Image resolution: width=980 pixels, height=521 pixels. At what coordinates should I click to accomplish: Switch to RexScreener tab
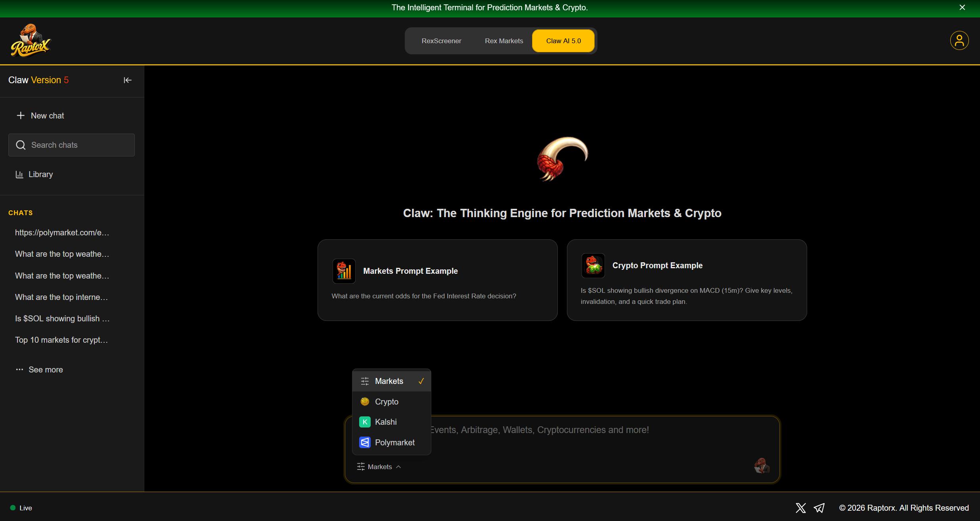click(441, 41)
